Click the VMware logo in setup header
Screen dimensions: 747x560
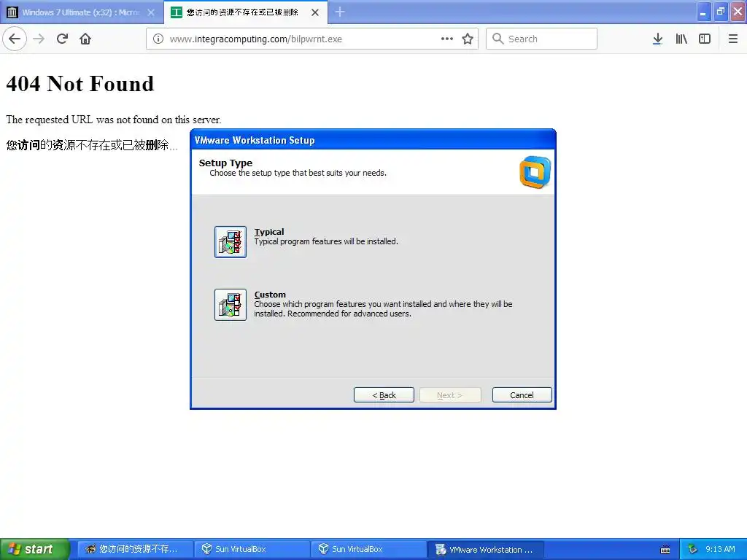535,172
